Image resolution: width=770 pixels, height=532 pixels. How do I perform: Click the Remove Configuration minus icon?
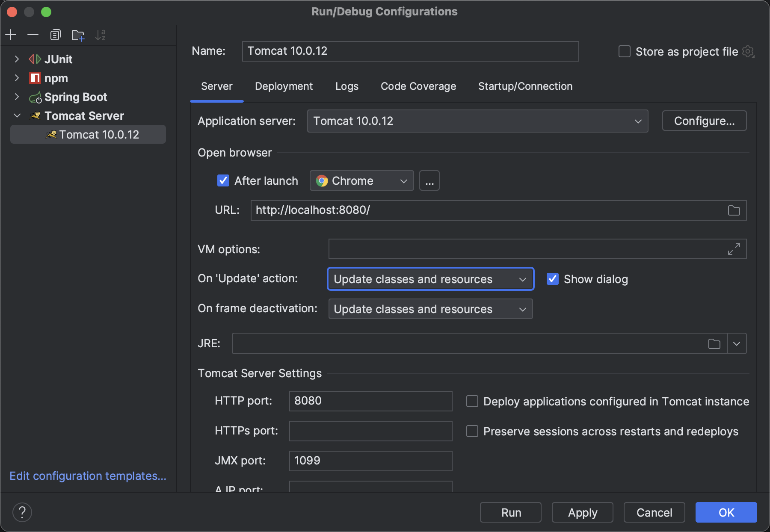point(33,35)
